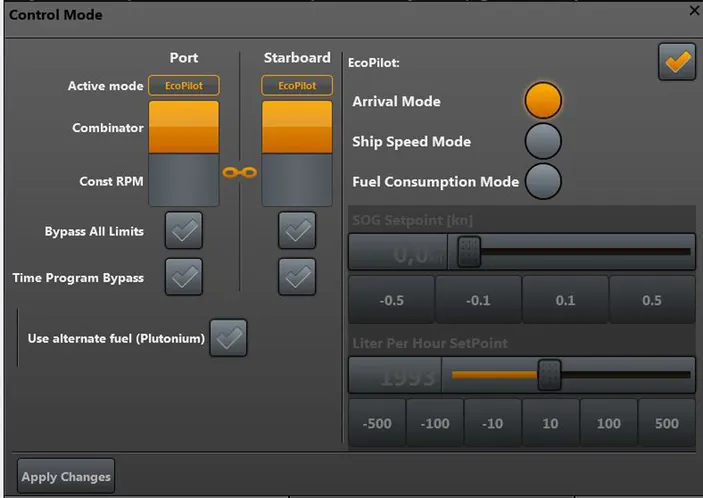The width and height of the screenshot is (703, 498).
Task: Select the Fuel Consumption Mode radio button
Action: [543, 181]
